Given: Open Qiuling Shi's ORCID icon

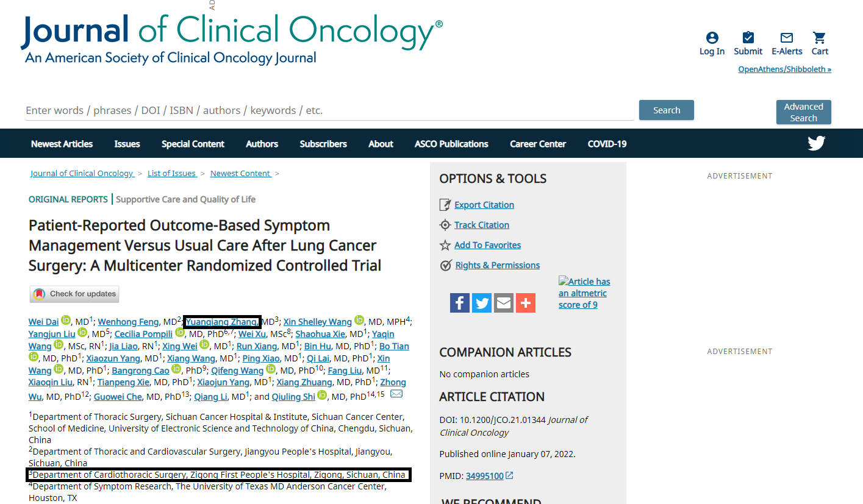Looking at the screenshot, I should [323, 396].
